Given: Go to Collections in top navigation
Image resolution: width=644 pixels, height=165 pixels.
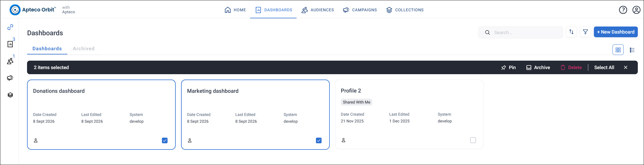Looking at the screenshot, I should click(405, 10).
